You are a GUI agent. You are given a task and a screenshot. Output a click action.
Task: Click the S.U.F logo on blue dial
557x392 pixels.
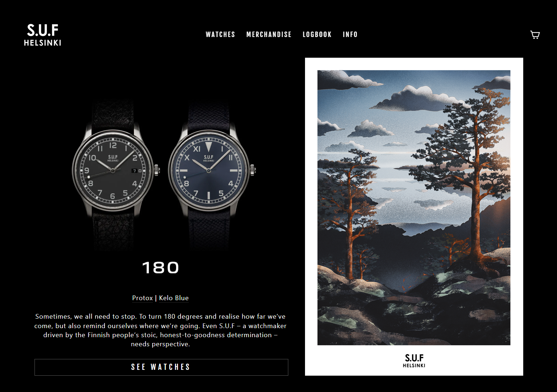click(209, 158)
